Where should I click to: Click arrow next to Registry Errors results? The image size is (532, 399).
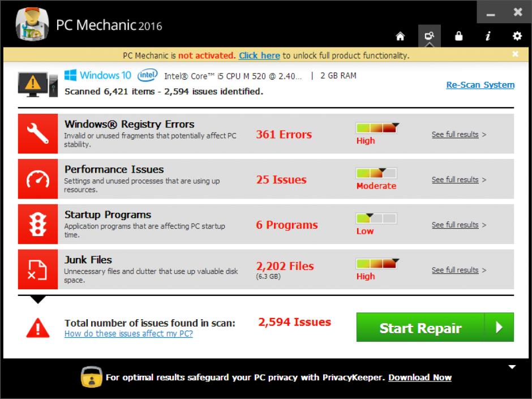[x=484, y=135]
